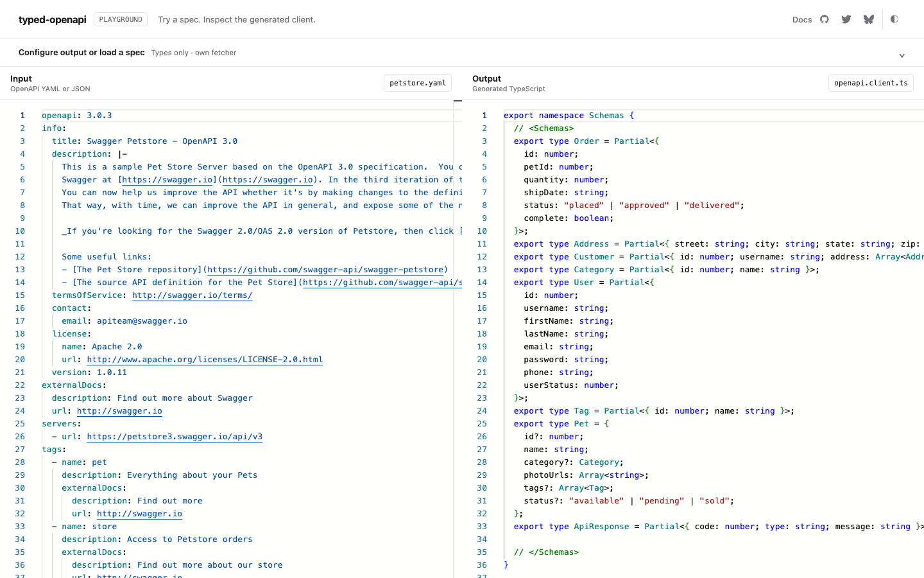
Task: Click the Output panel heading
Action: point(486,78)
